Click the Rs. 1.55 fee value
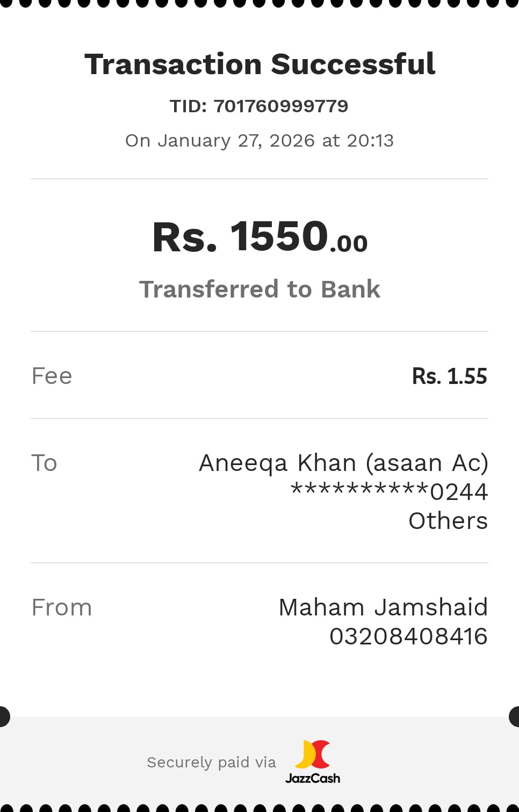 [449, 376]
